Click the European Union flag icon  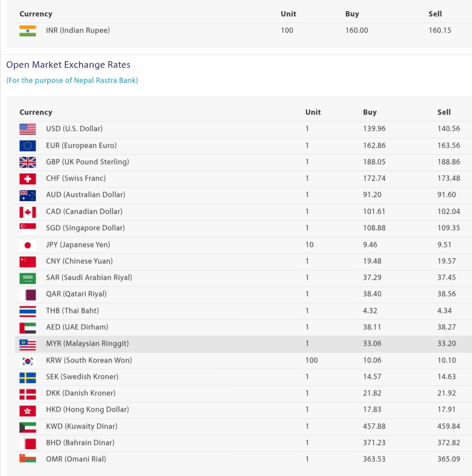(27, 146)
